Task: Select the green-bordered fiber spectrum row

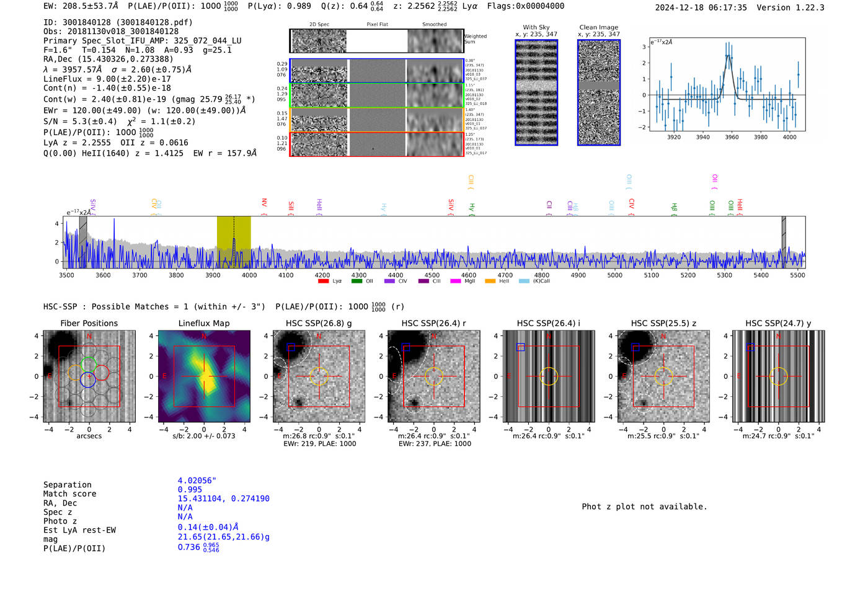Action: pos(377,96)
